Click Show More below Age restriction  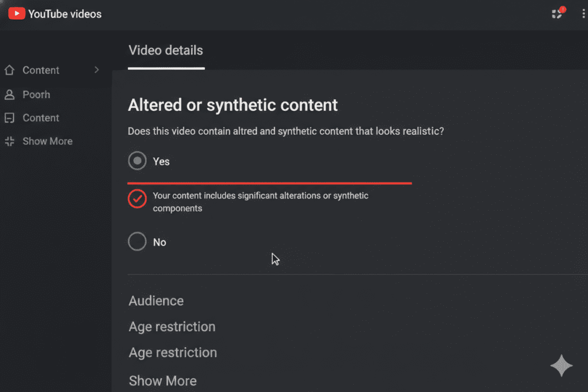tap(163, 381)
